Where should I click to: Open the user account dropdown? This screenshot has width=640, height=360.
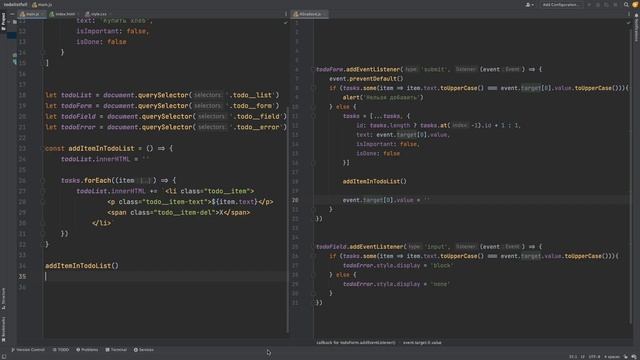[529, 4]
